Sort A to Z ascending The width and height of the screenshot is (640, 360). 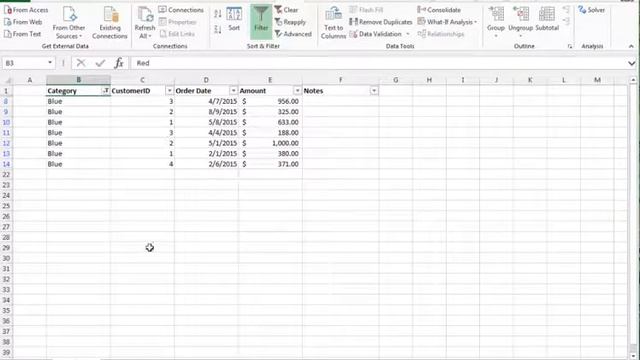(218, 13)
